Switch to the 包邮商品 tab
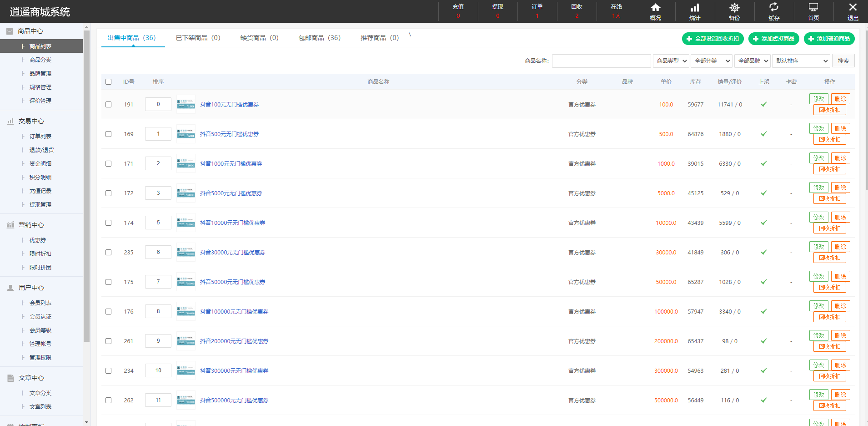Image resolution: width=868 pixels, height=426 pixels. 320,38
